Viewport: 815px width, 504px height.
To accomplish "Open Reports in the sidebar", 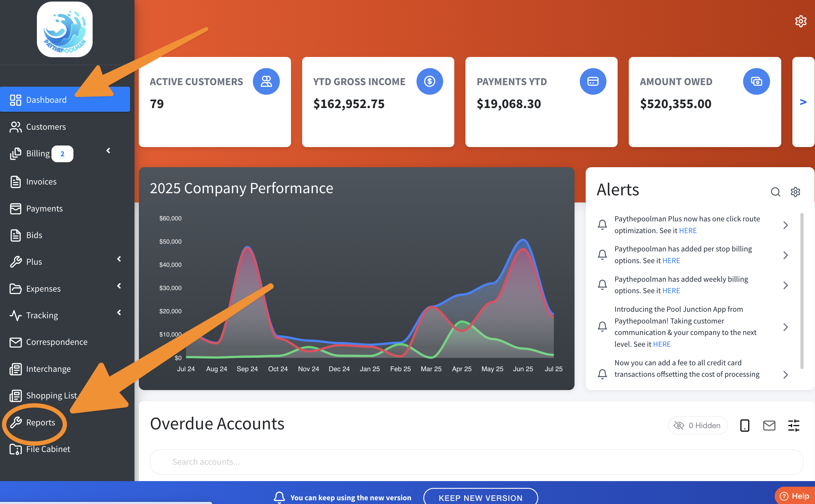I will pos(40,422).
